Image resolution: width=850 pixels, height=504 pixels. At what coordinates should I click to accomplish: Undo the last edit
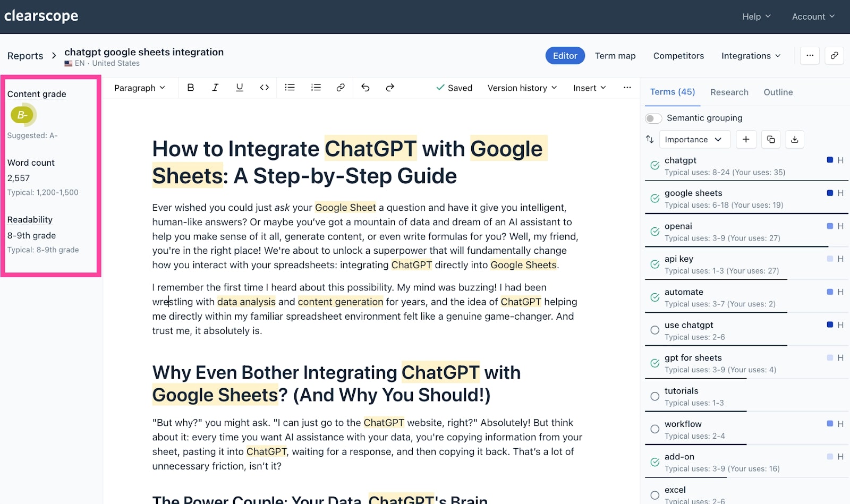365,88
